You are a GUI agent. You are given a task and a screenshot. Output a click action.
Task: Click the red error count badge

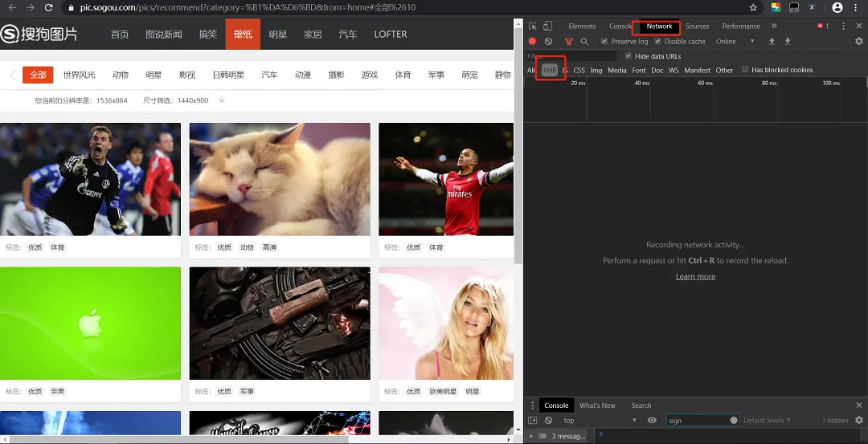pyautogui.click(x=823, y=26)
